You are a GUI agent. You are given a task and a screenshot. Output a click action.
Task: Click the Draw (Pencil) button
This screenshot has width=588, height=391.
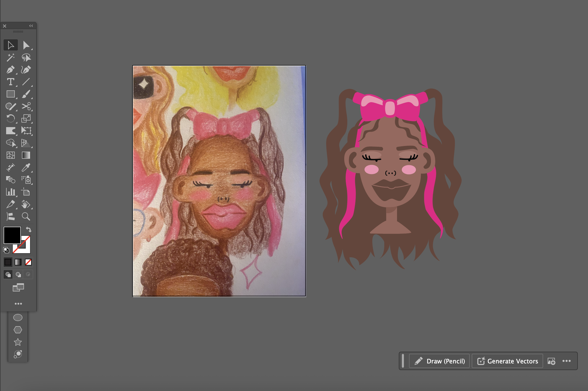(439, 361)
